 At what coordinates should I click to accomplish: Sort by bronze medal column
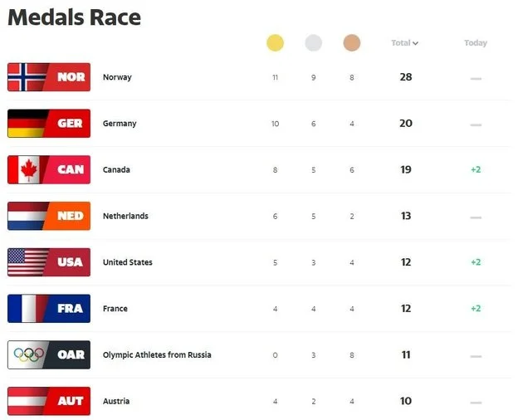point(352,43)
